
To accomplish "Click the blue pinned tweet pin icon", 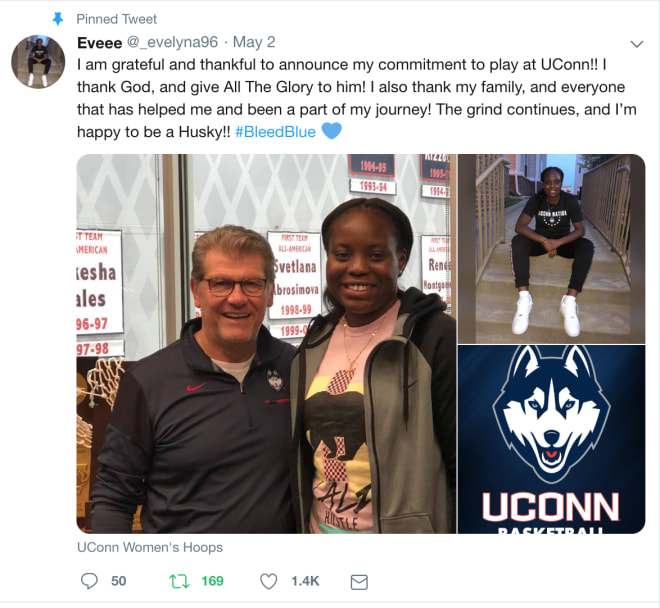I will [58, 19].
